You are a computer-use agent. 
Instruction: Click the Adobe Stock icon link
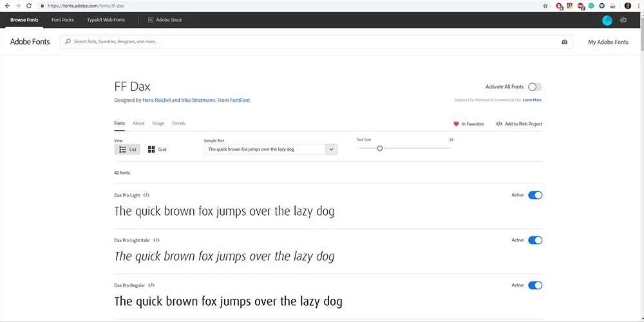click(x=165, y=20)
